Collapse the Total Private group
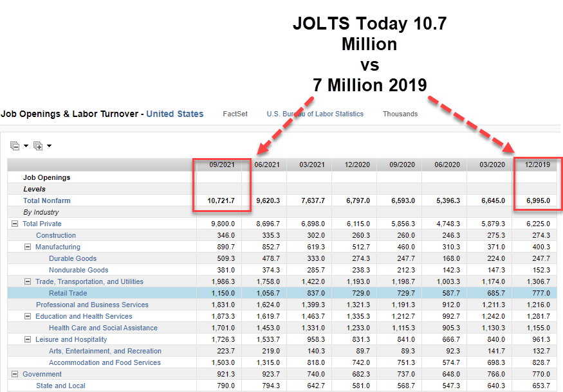This screenshot has width=563, height=392. click(x=14, y=224)
